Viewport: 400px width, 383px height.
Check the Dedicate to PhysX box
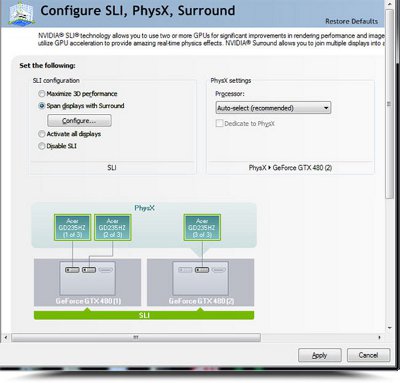coord(219,123)
